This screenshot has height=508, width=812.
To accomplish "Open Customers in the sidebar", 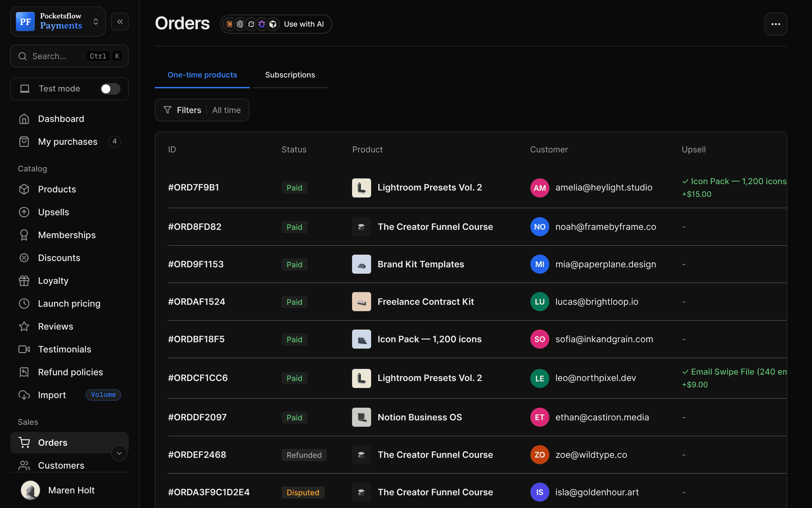I will click(x=69, y=465).
